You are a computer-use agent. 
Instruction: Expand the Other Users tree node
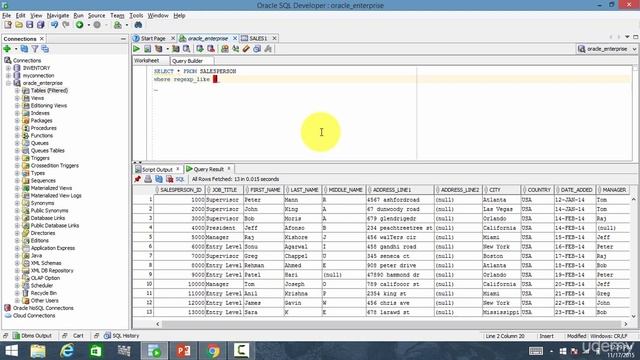tap(17, 300)
